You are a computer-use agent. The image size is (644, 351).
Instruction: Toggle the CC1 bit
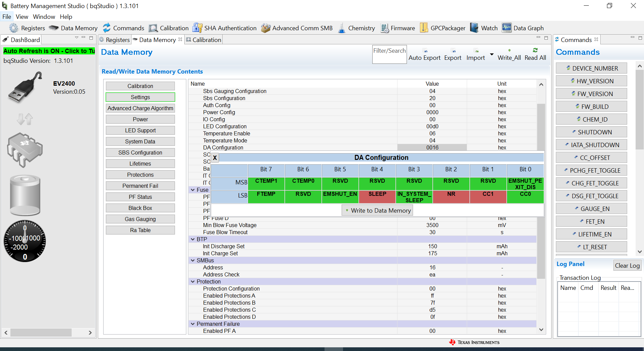[488, 197]
